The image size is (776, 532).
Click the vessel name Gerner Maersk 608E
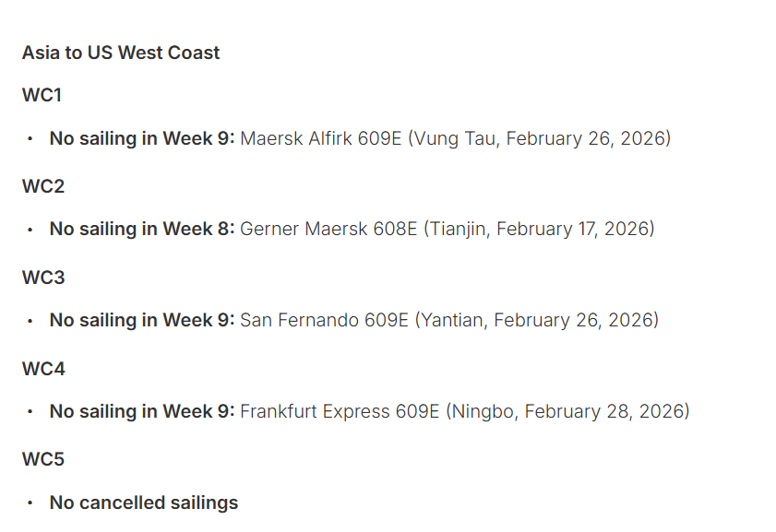click(328, 229)
